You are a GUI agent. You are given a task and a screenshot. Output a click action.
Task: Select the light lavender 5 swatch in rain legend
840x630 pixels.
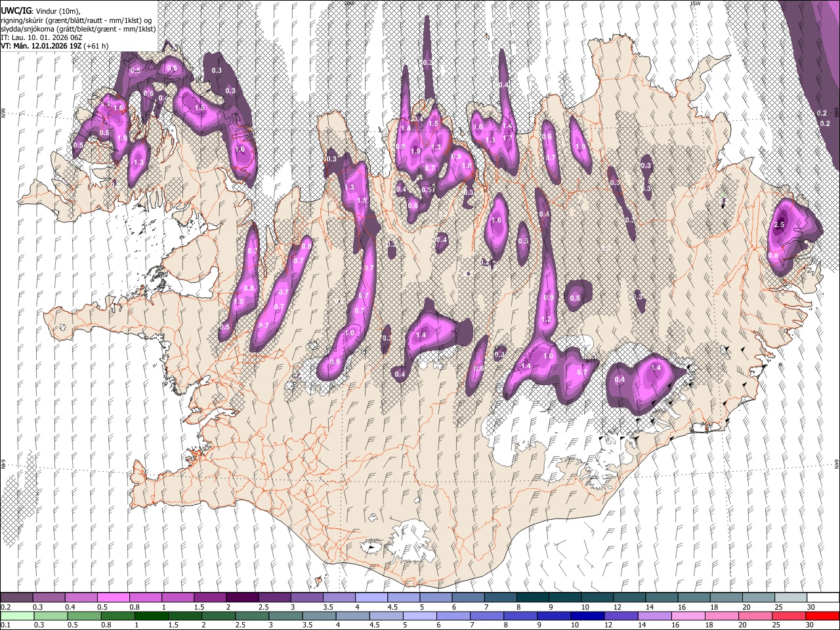(420, 616)
